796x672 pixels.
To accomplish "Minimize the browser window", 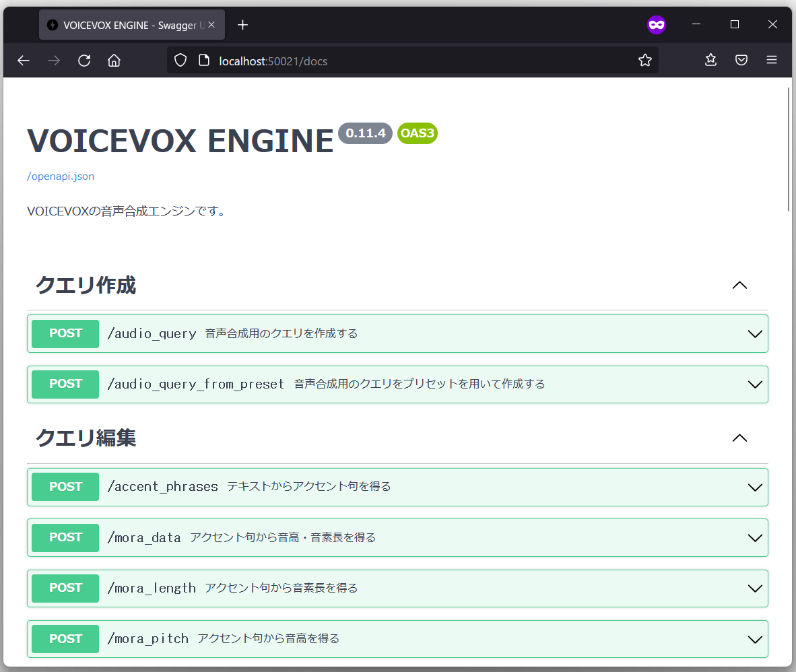I will click(x=696, y=24).
